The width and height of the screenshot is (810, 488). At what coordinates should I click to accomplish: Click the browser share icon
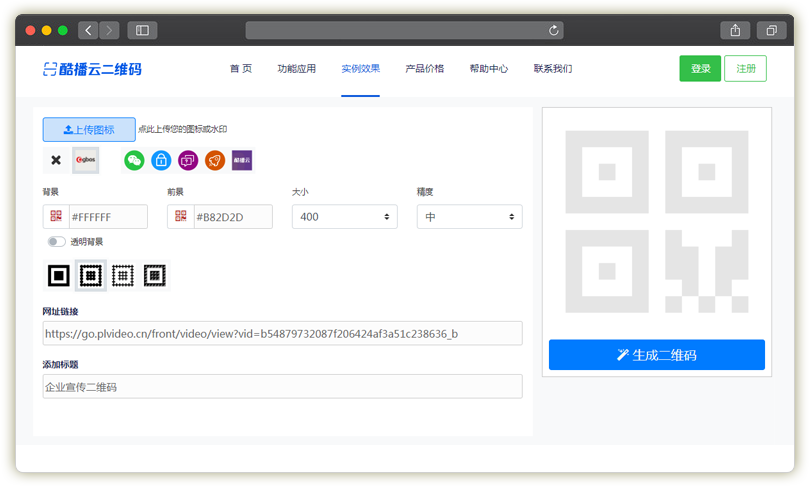coord(735,30)
